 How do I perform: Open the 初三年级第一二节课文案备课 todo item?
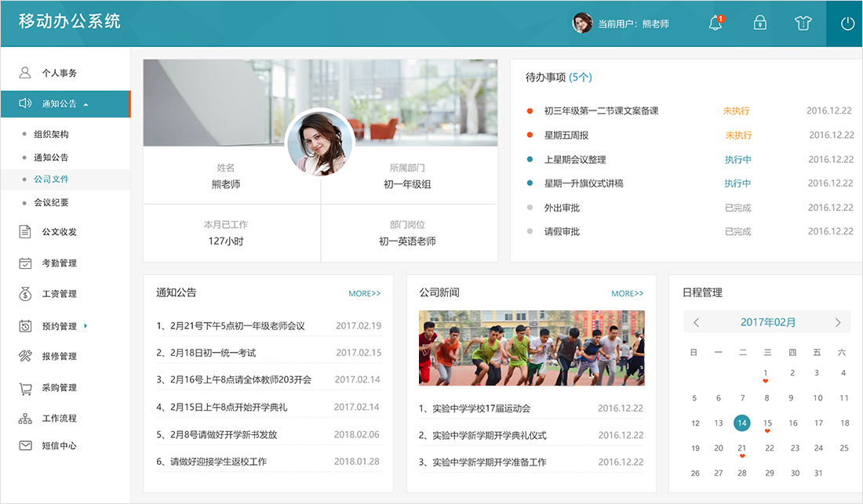coord(601,111)
